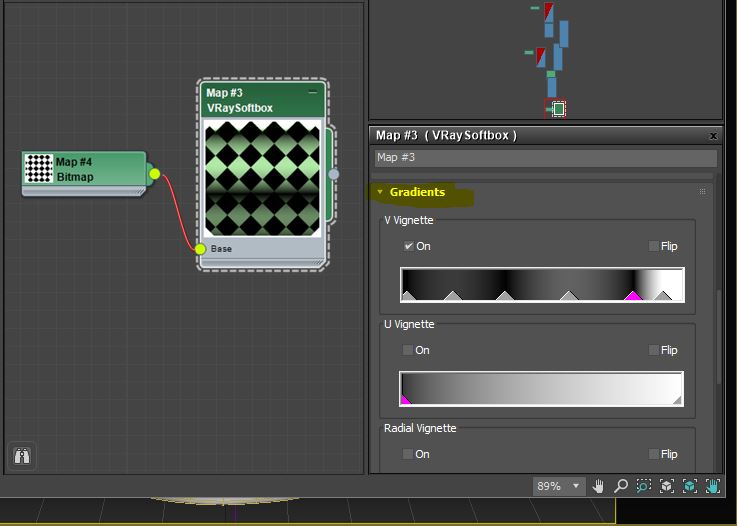Click Zoom Extents Selected teal cube icon
This screenshot has height=526, width=737.
click(690, 486)
